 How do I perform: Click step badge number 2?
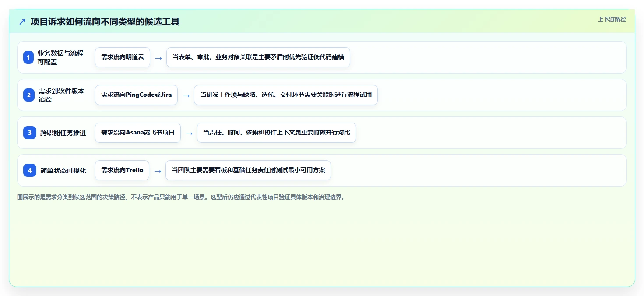pyautogui.click(x=28, y=95)
